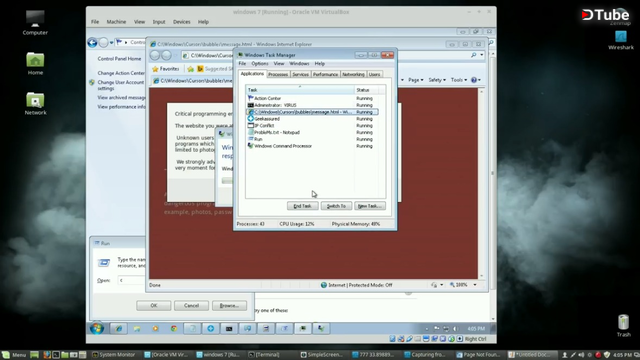
Task: Expand the Internet Explorer zoom level dropdown
Action: pyautogui.click(x=475, y=285)
